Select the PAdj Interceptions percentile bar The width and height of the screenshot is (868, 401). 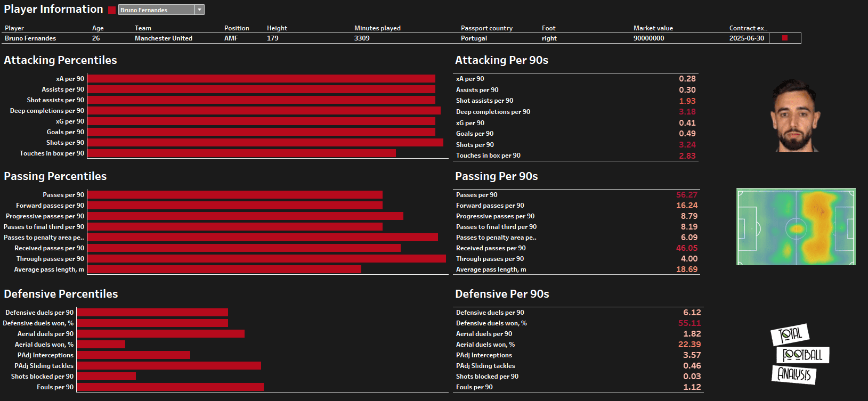click(x=133, y=355)
